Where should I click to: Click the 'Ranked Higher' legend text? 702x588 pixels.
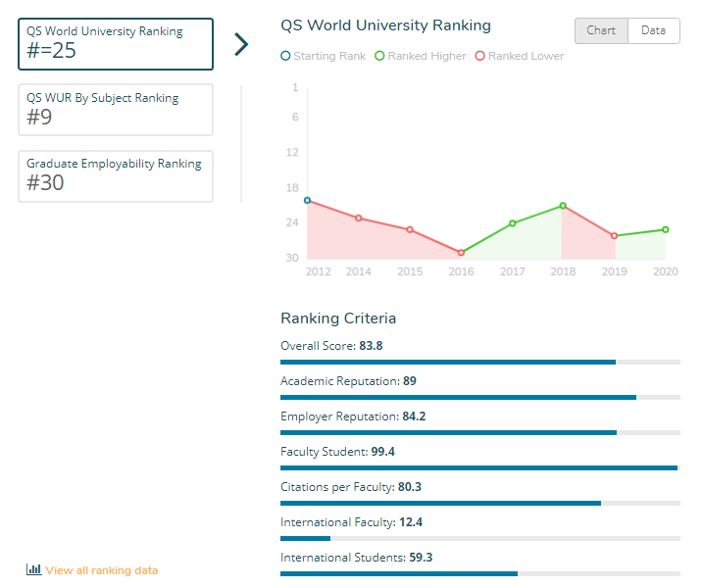coord(427,56)
